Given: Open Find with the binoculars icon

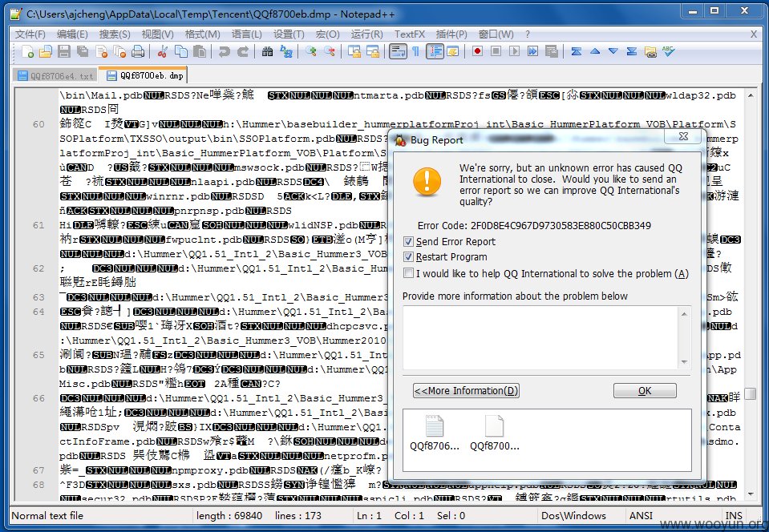Looking at the screenshot, I should pos(267,51).
